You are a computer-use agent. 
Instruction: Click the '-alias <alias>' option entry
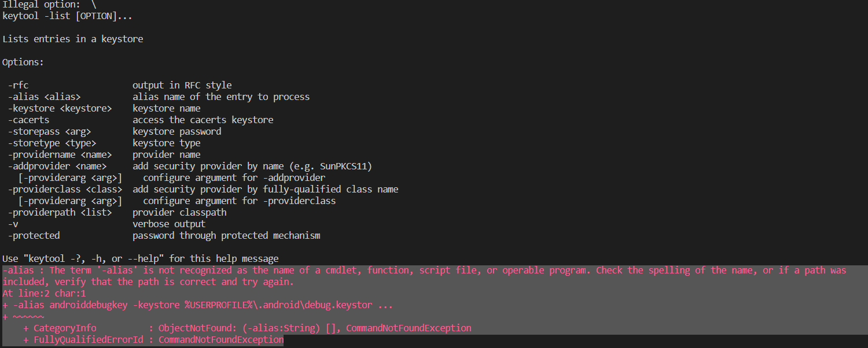pos(44,97)
